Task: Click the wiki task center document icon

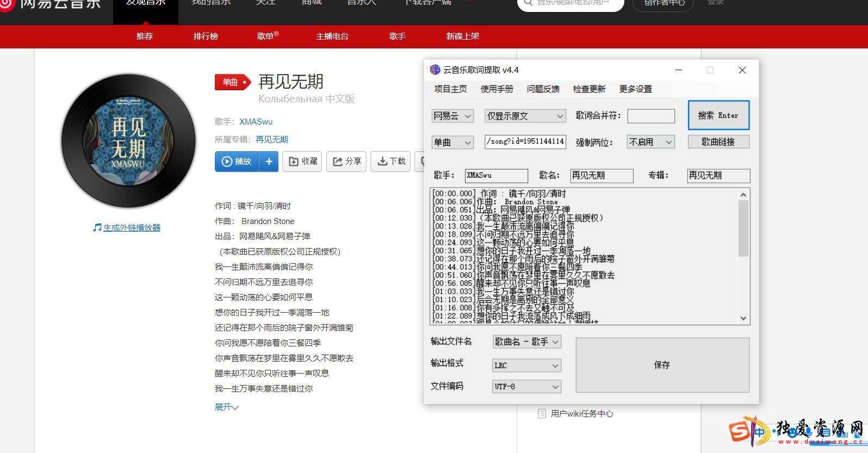Action: [542, 414]
